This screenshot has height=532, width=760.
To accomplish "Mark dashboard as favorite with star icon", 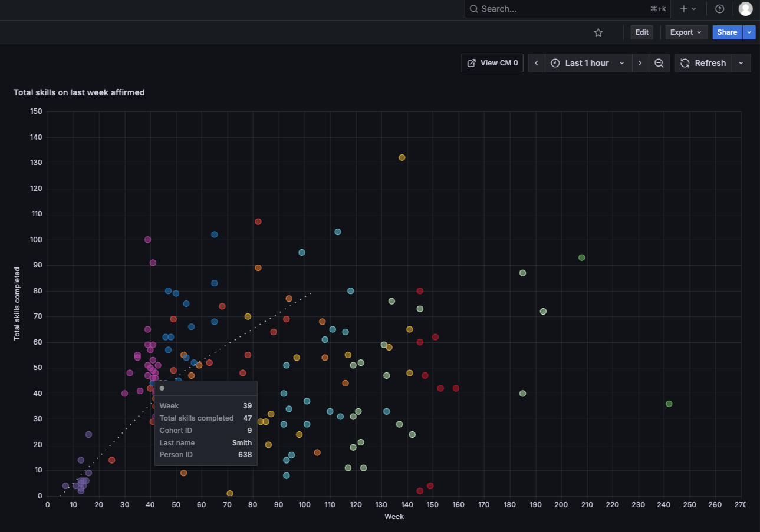I will click(598, 32).
